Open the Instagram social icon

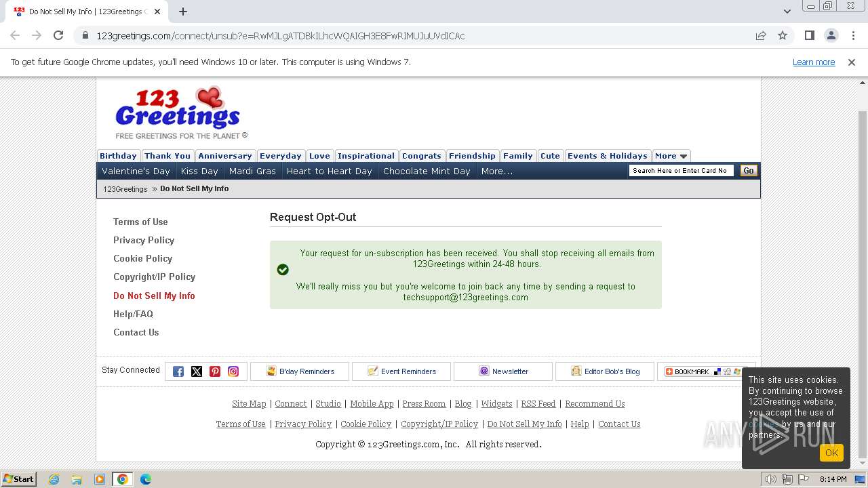233,371
